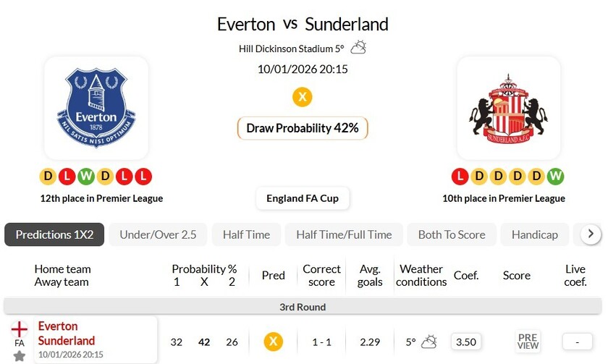Open the Half Time/Full Time tab
The image size is (608, 364).
(344, 234)
